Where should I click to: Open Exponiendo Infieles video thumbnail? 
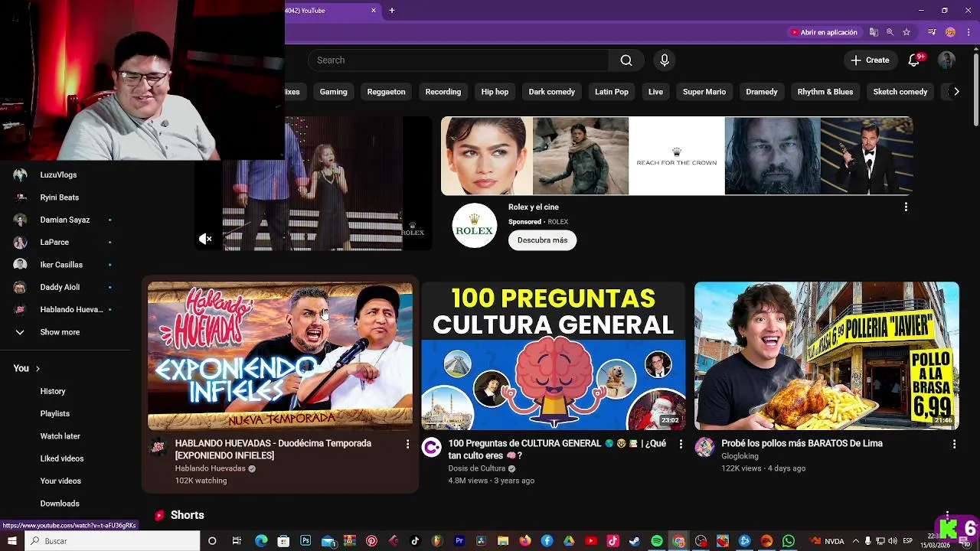click(x=280, y=356)
